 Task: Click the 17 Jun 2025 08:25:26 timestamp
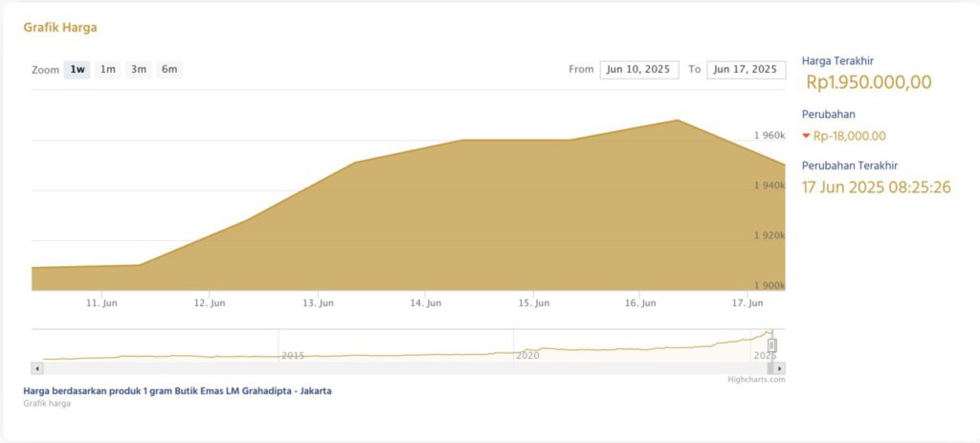click(876, 187)
